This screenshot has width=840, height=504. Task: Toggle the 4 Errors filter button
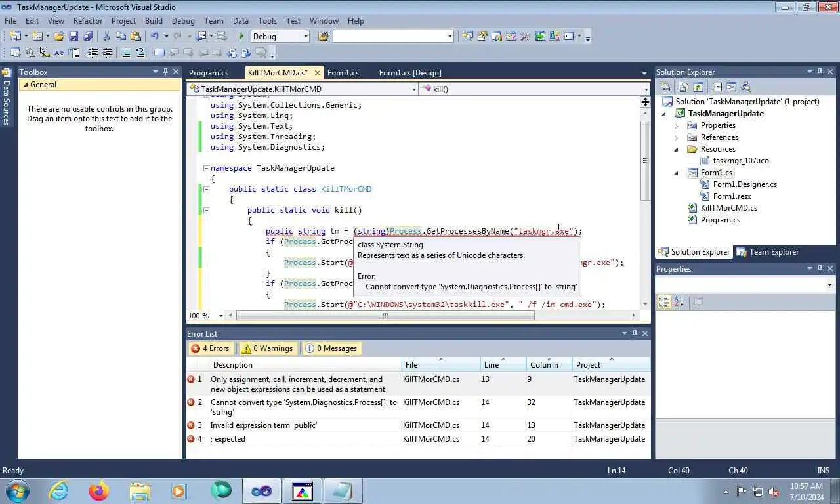211,348
